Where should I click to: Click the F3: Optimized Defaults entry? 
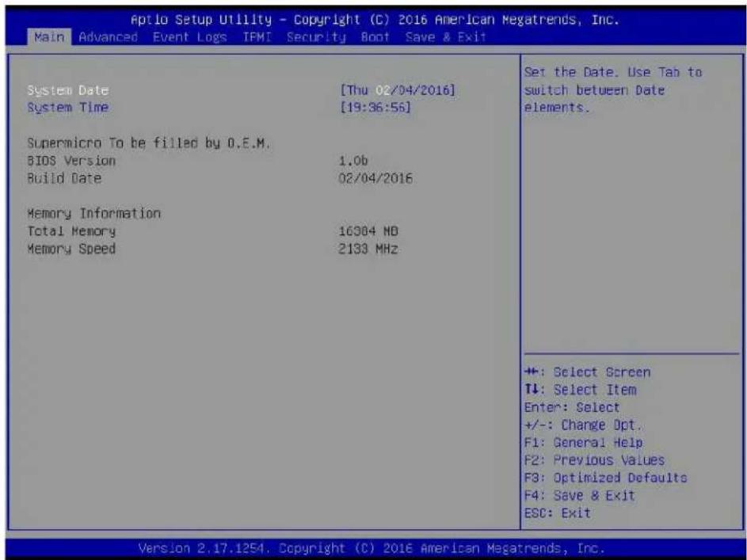pyautogui.click(x=605, y=478)
